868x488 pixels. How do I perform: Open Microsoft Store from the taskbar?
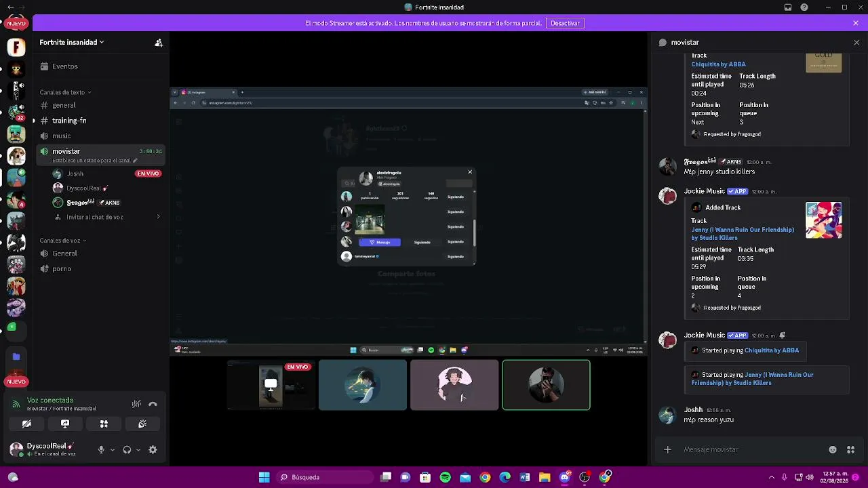point(425,477)
